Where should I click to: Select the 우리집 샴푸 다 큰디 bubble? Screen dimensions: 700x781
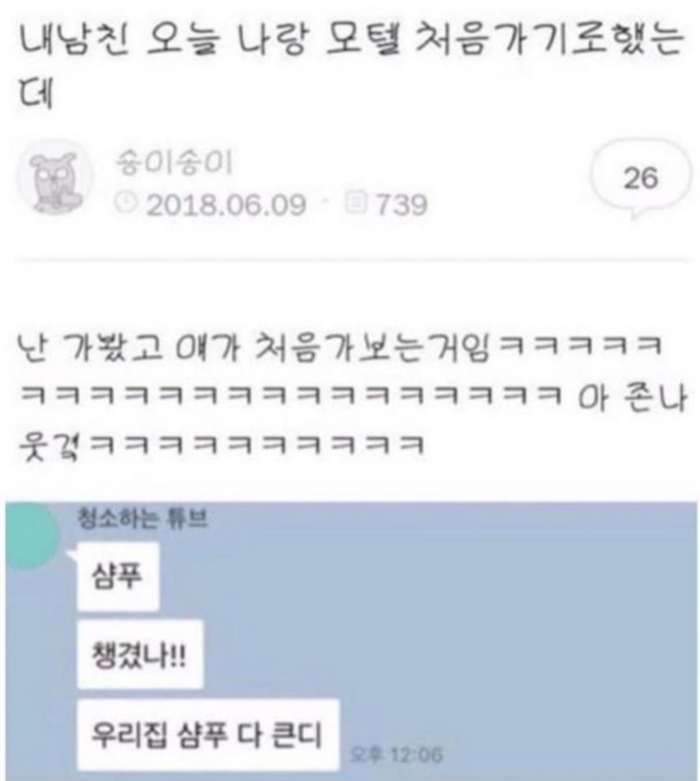tap(208, 734)
